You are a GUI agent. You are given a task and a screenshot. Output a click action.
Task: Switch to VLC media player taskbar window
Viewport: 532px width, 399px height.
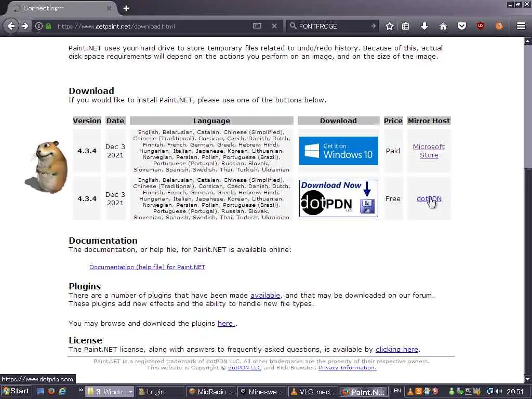(x=312, y=392)
